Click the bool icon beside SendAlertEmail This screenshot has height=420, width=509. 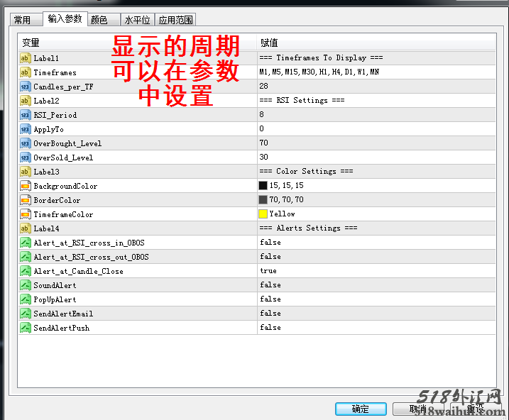(x=26, y=314)
